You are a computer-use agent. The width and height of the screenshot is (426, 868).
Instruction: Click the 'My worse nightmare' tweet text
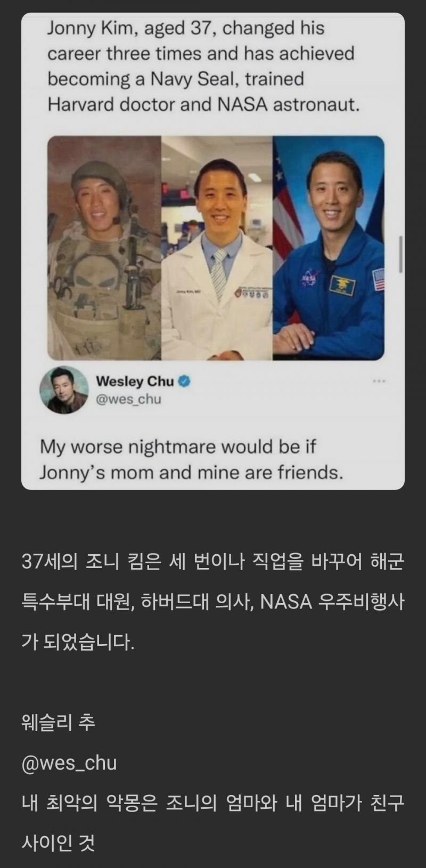[192, 459]
